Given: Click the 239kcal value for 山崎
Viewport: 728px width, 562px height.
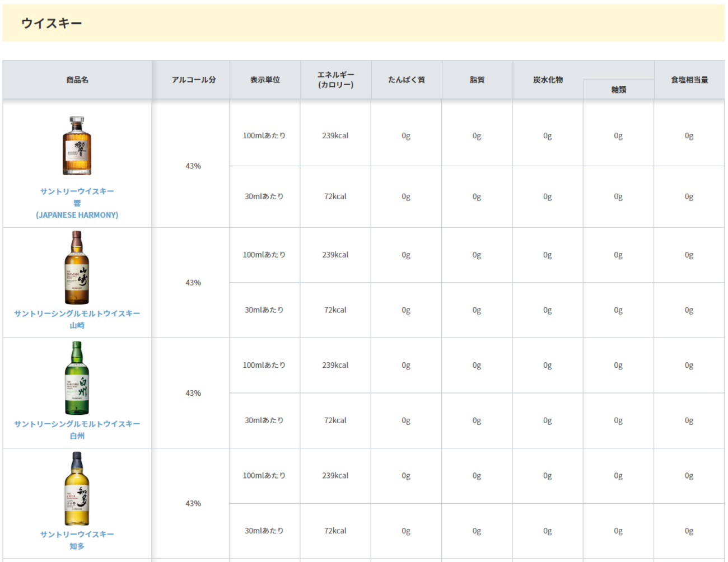Looking at the screenshot, I should (x=335, y=255).
